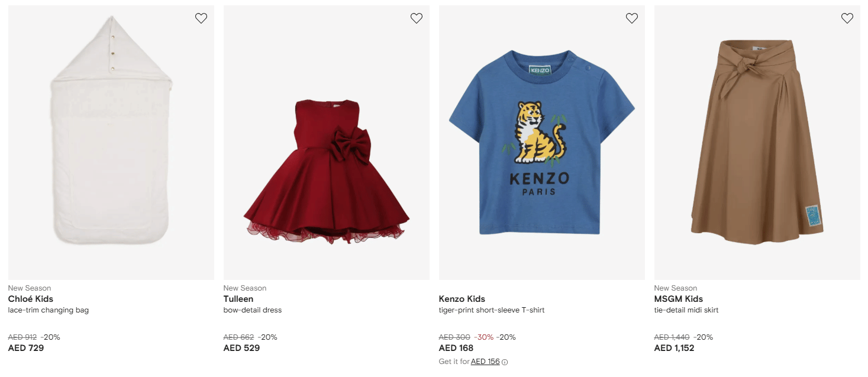View the red bow-detail dress photo
868x377 pixels.
click(x=327, y=172)
